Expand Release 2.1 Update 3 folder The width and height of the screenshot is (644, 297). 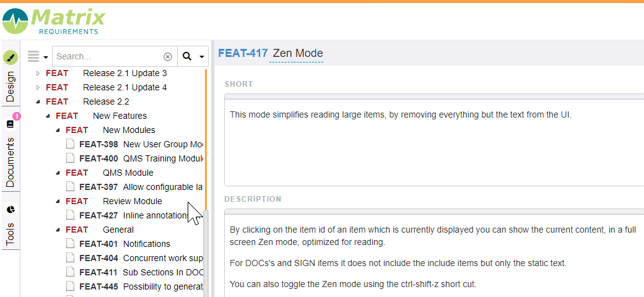38,74
